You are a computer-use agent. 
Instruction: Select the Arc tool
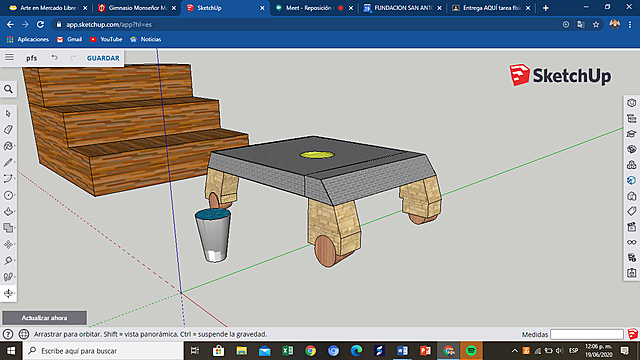pyautogui.click(x=8, y=179)
